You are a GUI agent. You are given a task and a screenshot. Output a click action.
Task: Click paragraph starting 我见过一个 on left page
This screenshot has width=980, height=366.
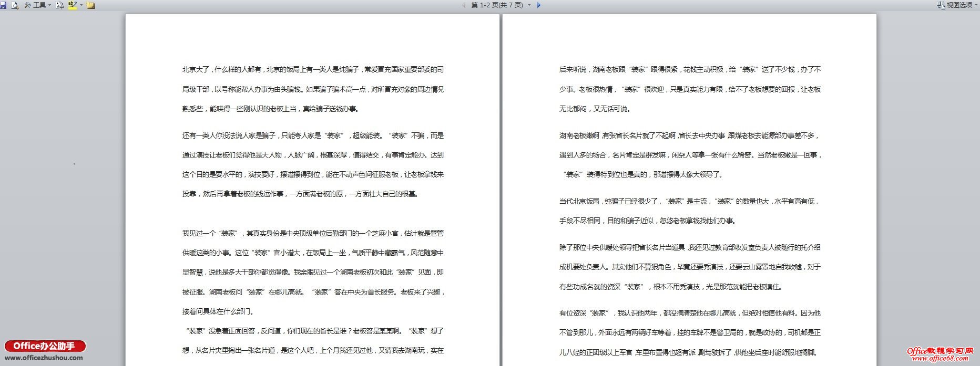[x=313, y=272]
